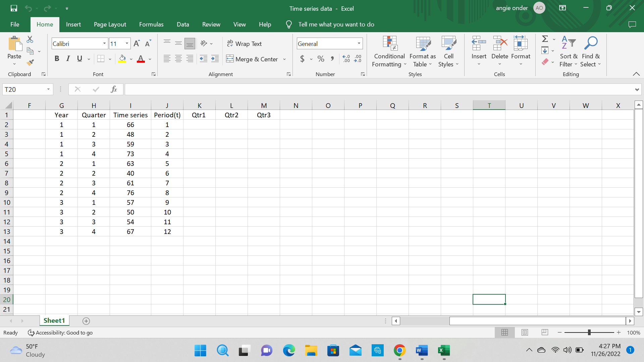This screenshot has height=362, width=644.
Task: Switch to the Page Layout tab
Action: click(x=110, y=24)
